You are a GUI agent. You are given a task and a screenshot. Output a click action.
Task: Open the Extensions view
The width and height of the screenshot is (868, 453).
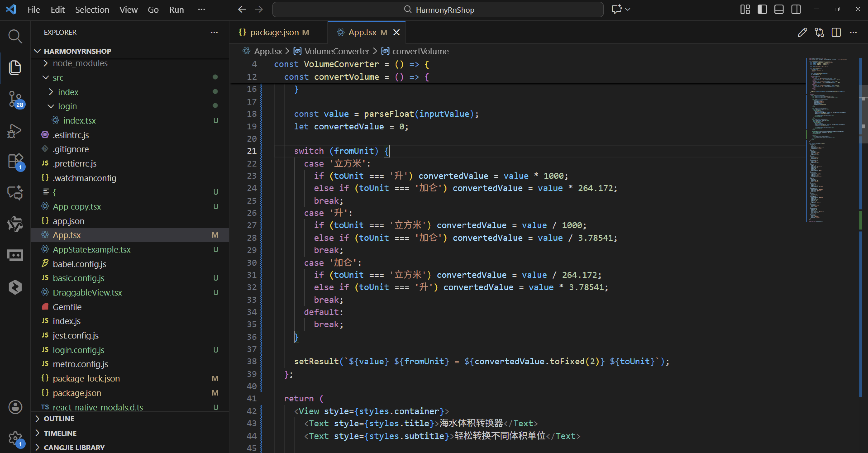click(15, 161)
